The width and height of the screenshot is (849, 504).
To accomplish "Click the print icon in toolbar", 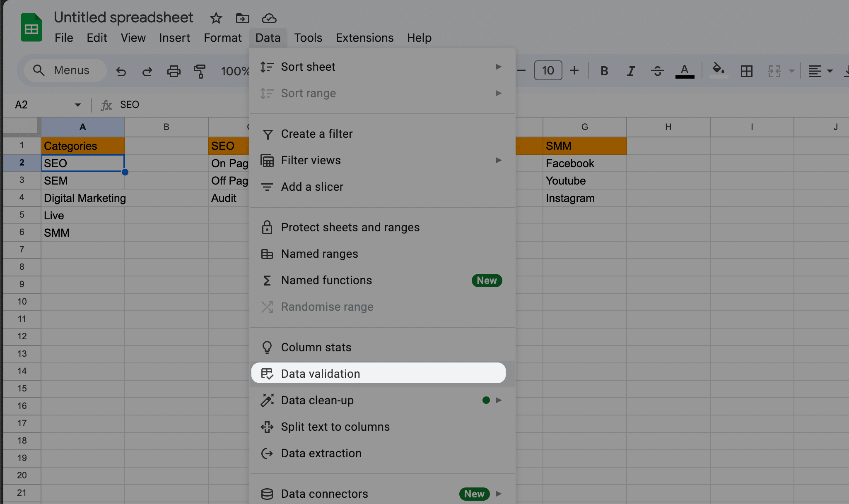I will coord(173,71).
